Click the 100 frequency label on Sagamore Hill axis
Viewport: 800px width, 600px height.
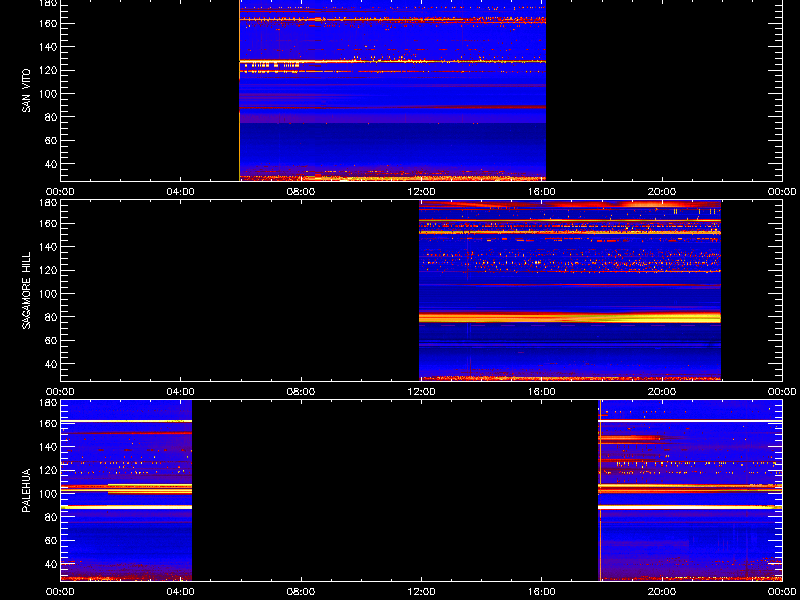point(48,293)
